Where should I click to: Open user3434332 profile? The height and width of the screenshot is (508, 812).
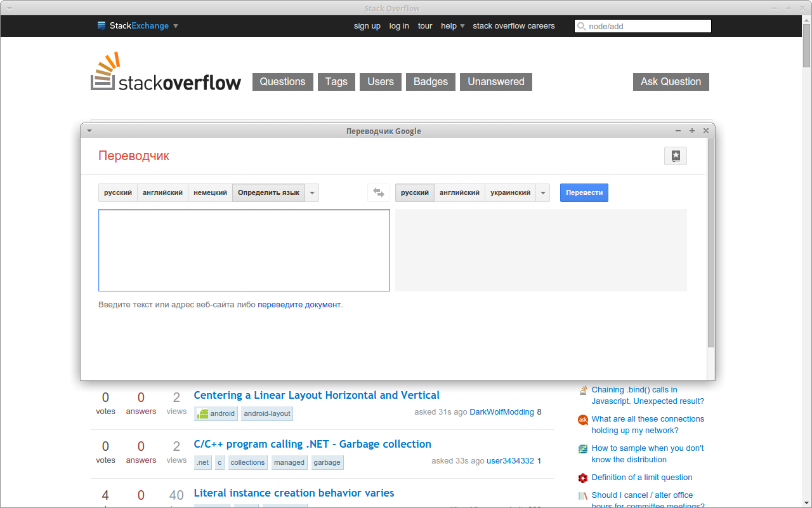tap(511, 461)
